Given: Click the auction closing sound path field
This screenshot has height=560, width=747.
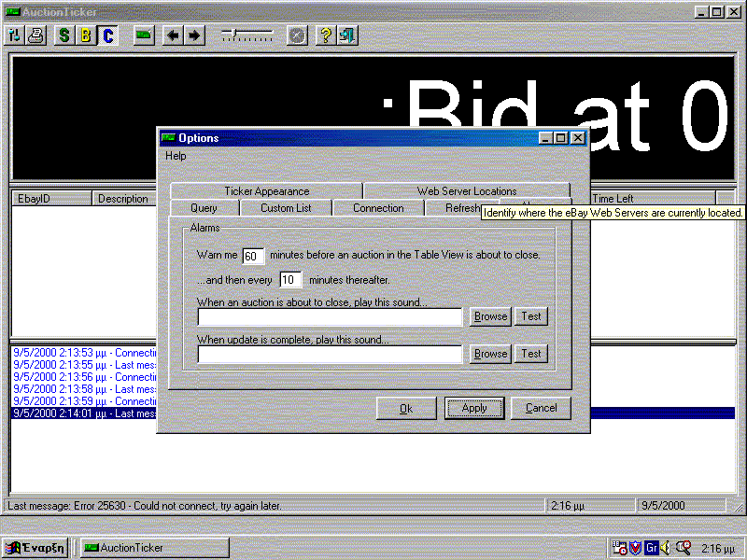Looking at the screenshot, I should (330, 316).
